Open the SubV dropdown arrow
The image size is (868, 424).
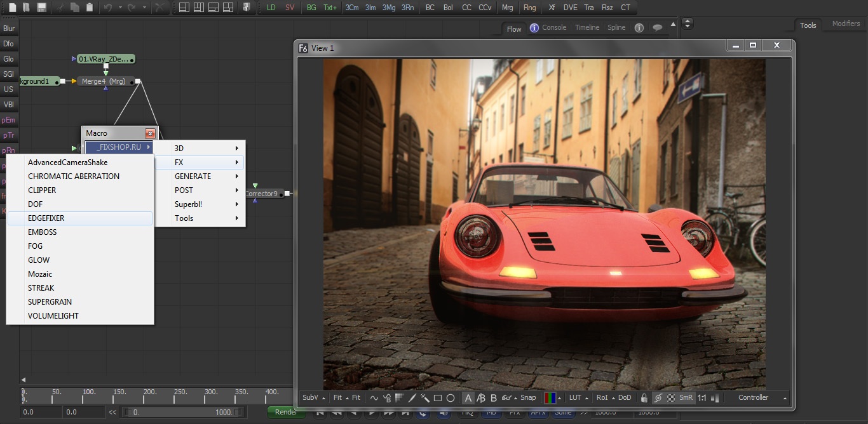[324, 398]
